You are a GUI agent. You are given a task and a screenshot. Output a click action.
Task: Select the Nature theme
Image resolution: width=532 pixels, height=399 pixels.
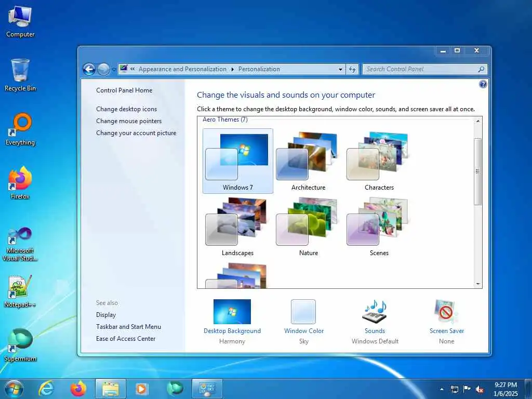click(308, 227)
